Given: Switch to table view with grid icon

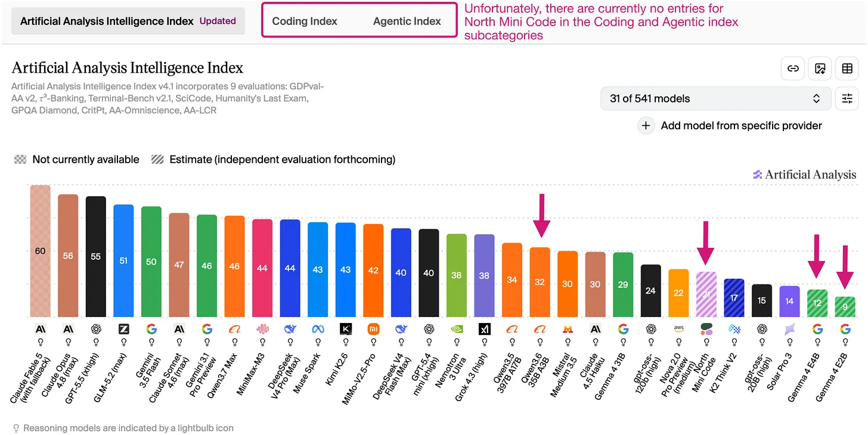Looking at the screenshot, I should [x=847, y=69].
